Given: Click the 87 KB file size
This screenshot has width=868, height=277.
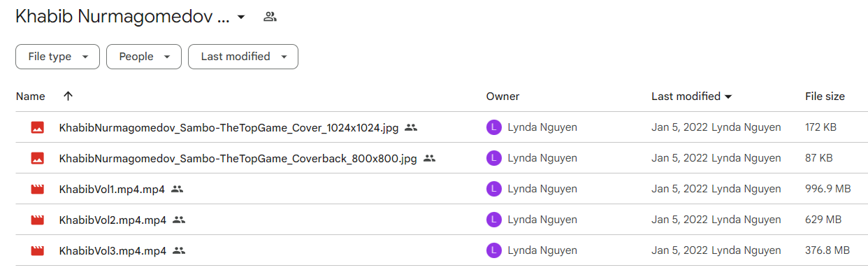Looking at the screenshot, I should [818, 158].
